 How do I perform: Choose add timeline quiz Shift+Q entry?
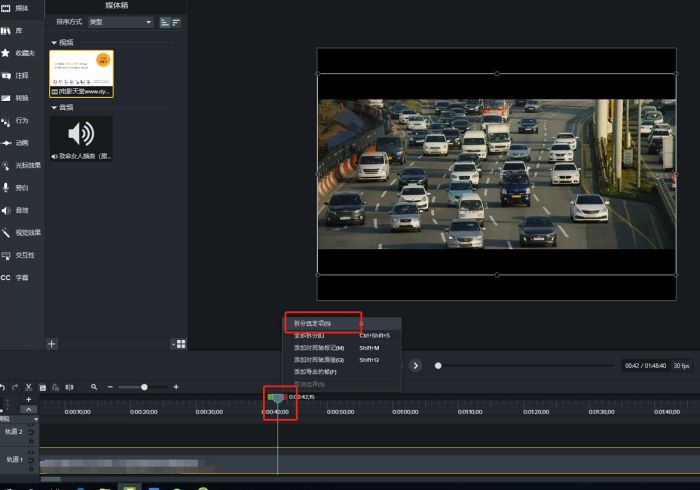click(343, 360)
